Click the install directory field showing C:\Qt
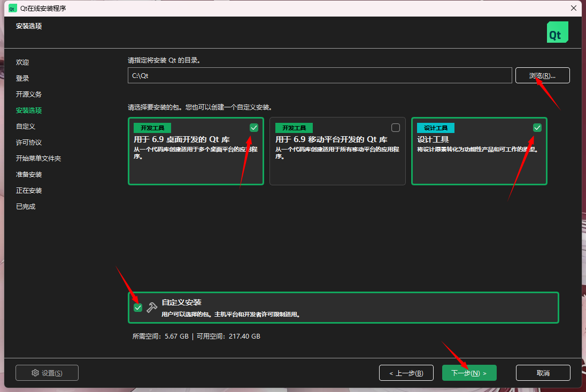The image size is (586, 392). pyautogui.click(x=320, y=75)
